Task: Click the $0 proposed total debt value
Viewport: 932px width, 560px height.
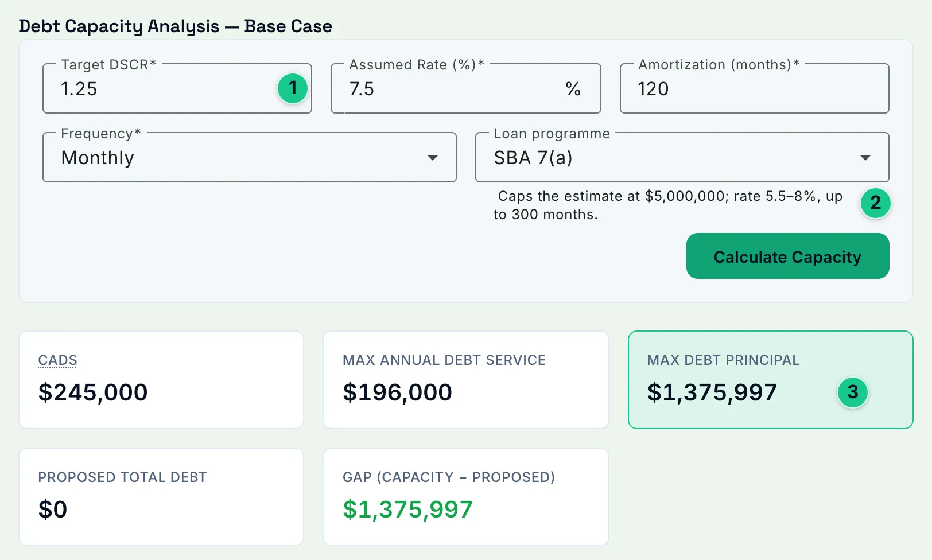Action: pyautogui.click(x=53, y=510)
